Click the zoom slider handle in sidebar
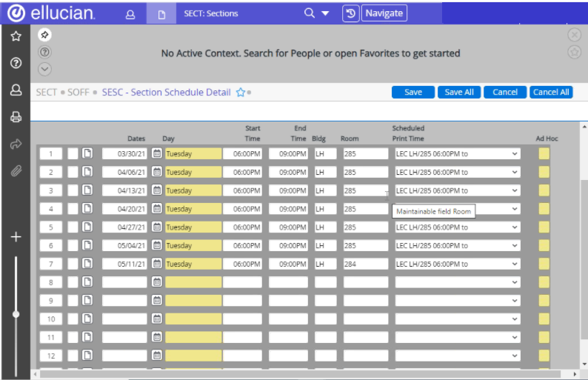The height and width of the screenshot is (380, 588). click(x=16, y=314)
